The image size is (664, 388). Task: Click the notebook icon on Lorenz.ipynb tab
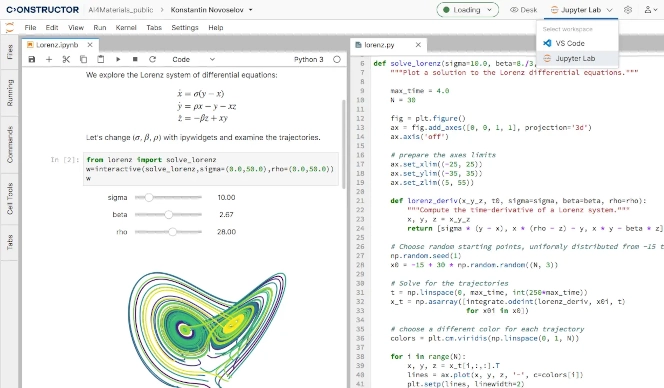(30, 44)
